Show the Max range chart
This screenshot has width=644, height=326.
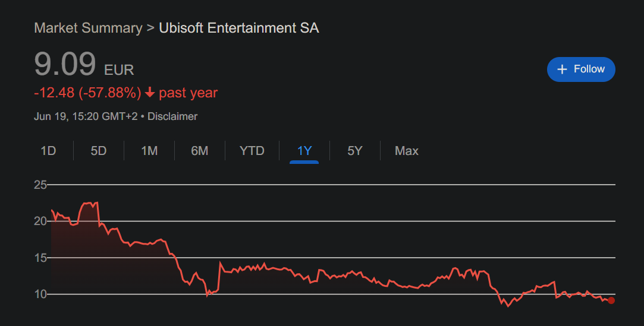(x=407, y=151)
